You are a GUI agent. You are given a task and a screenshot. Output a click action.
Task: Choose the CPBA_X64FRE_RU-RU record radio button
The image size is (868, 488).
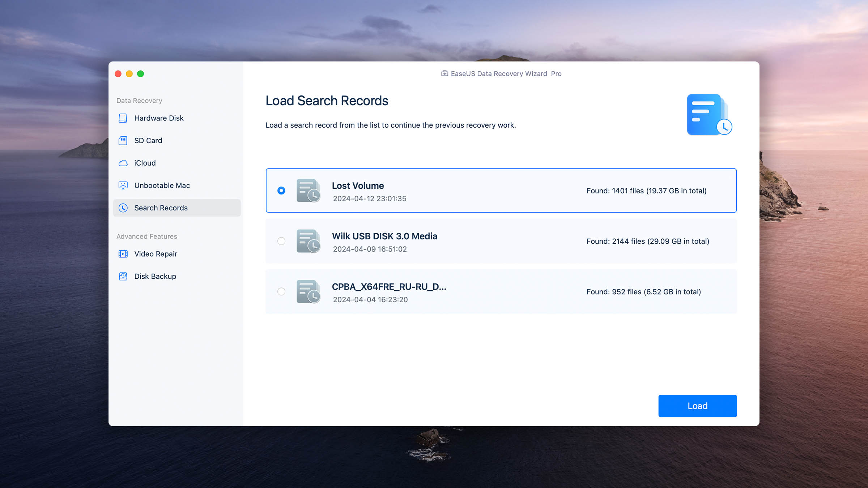(281, 291)
